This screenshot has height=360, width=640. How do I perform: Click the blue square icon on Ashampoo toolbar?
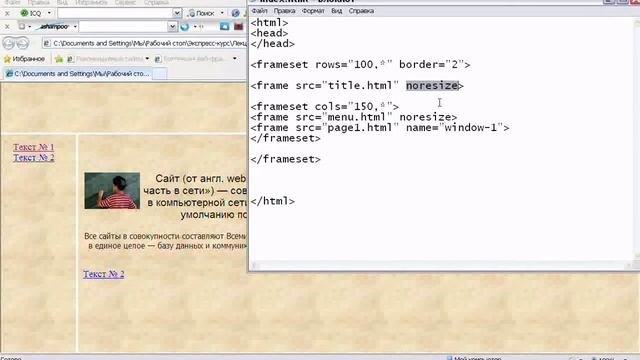[x=224, y=27]
